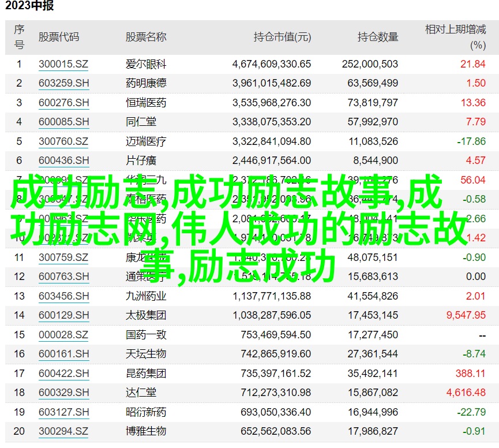Click the 股票代码 column header
The image size is (499, 448).
point(59,38)
